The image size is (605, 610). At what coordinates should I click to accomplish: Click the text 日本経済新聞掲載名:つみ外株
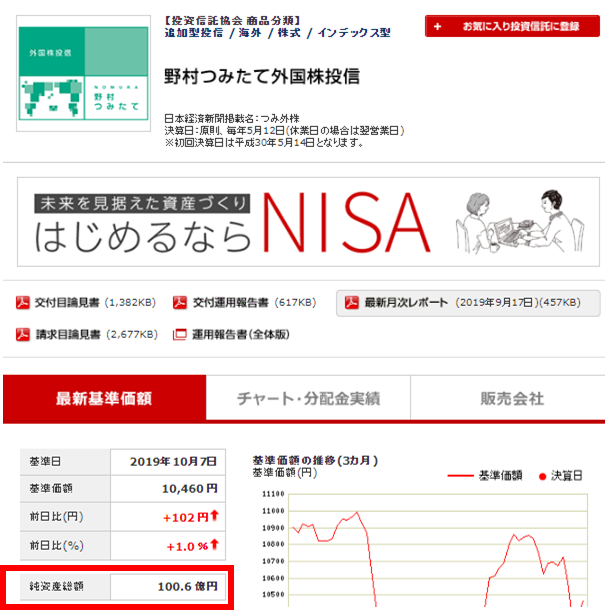coord(231,118)
